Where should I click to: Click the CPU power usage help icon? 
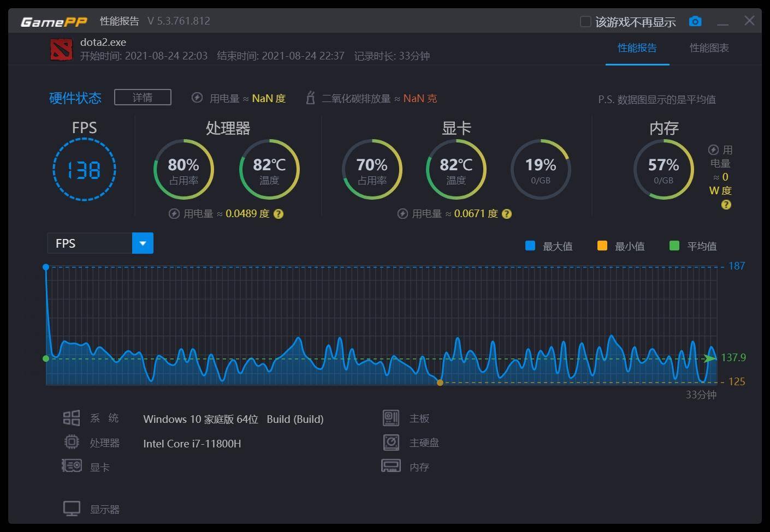[x=279, y=214]
